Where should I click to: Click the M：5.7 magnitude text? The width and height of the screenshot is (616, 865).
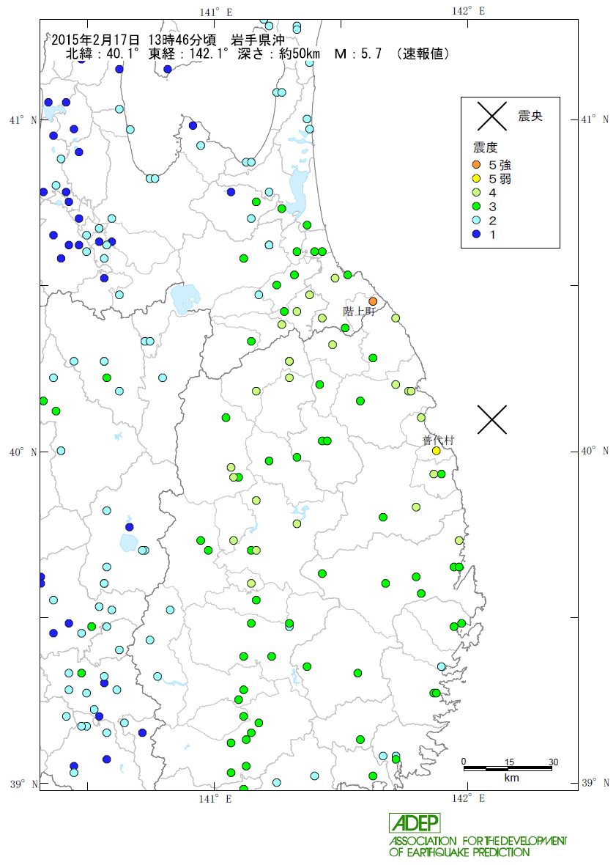(x=358, y=54)
